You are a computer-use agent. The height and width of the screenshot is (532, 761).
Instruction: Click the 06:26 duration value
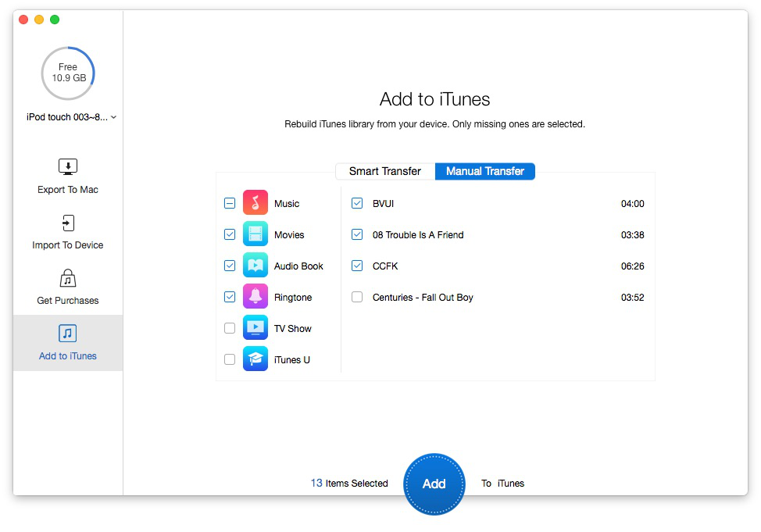632,266
